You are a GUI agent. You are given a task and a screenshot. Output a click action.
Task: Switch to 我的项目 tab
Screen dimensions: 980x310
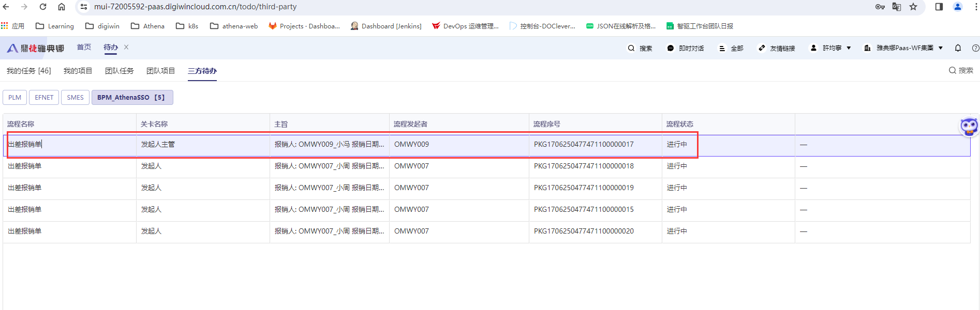click(x=78, y=71)
